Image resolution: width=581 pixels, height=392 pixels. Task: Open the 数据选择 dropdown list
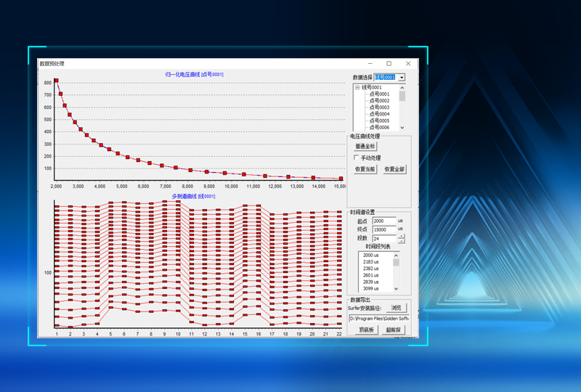pos(402,77)
